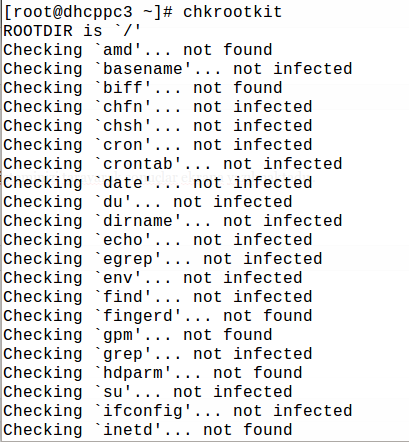
Task: Select the 'date' check line
Action: click(x=158, y=183)
